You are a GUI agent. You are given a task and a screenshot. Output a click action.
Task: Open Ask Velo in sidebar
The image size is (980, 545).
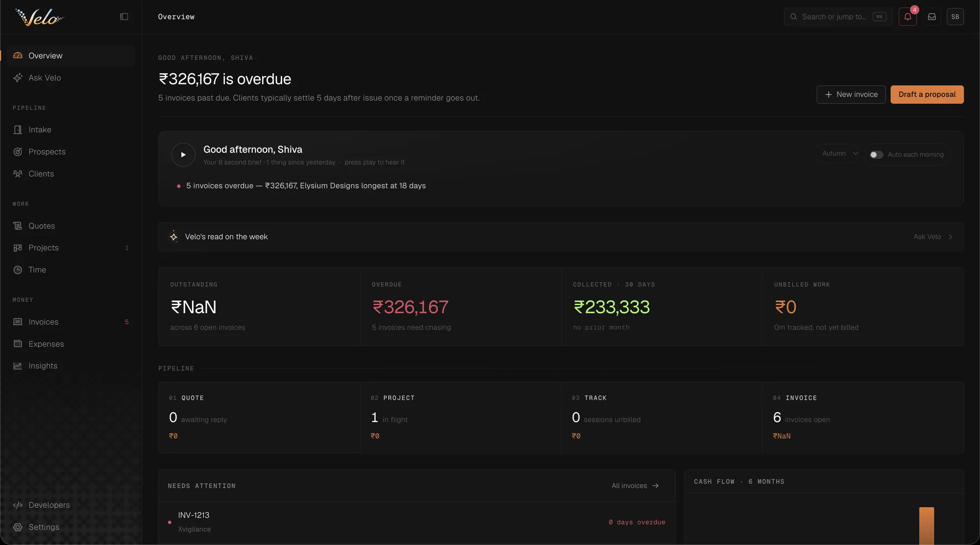(x=71, y=78)
